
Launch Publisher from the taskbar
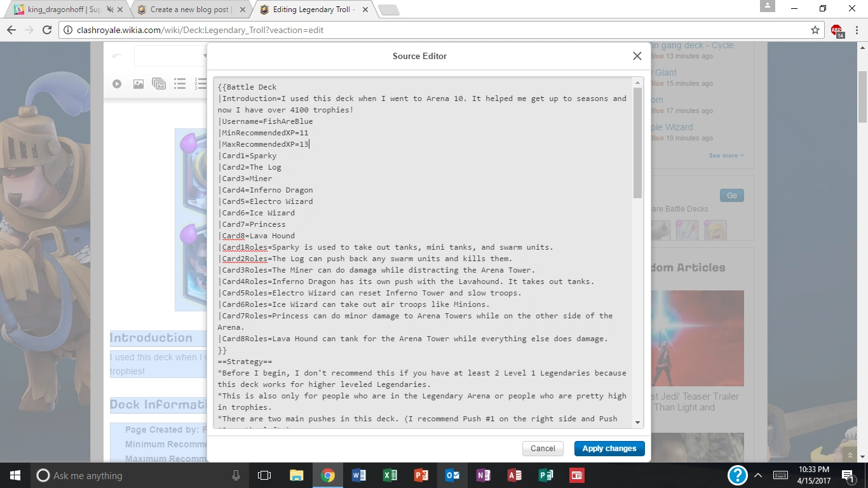(x=545, y=475)
